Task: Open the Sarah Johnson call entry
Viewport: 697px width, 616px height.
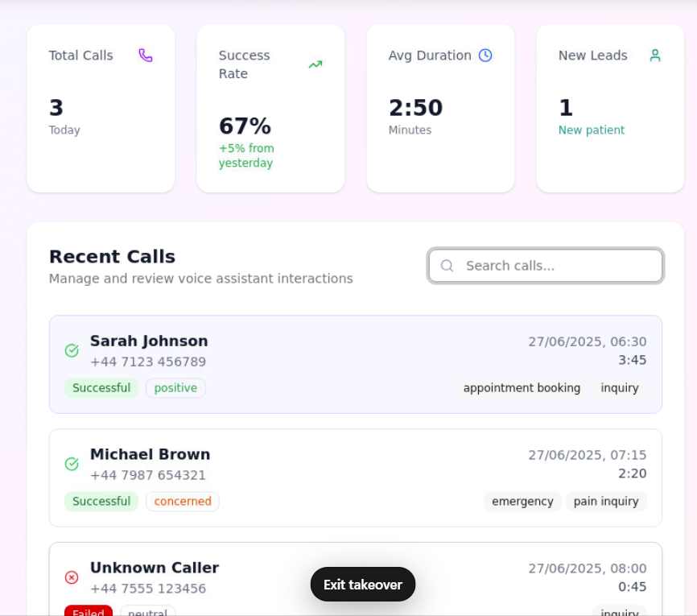Action: pyautogui.click(x=149, y=341)
